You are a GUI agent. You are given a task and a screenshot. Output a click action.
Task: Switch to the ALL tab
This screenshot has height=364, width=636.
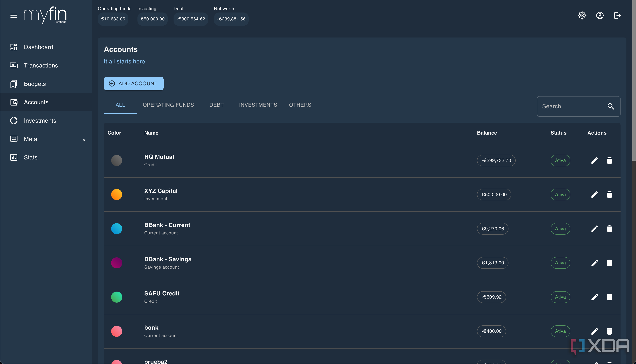click(x=120, y=105)
